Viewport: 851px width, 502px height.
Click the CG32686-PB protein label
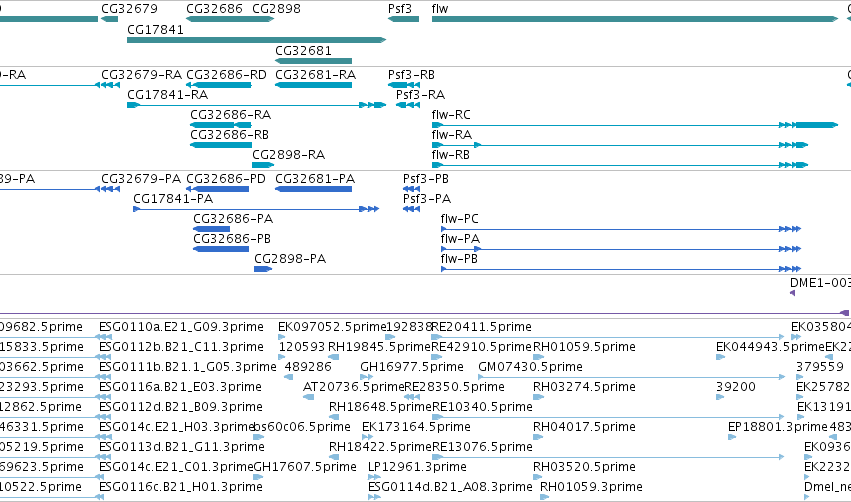(232, 239)
